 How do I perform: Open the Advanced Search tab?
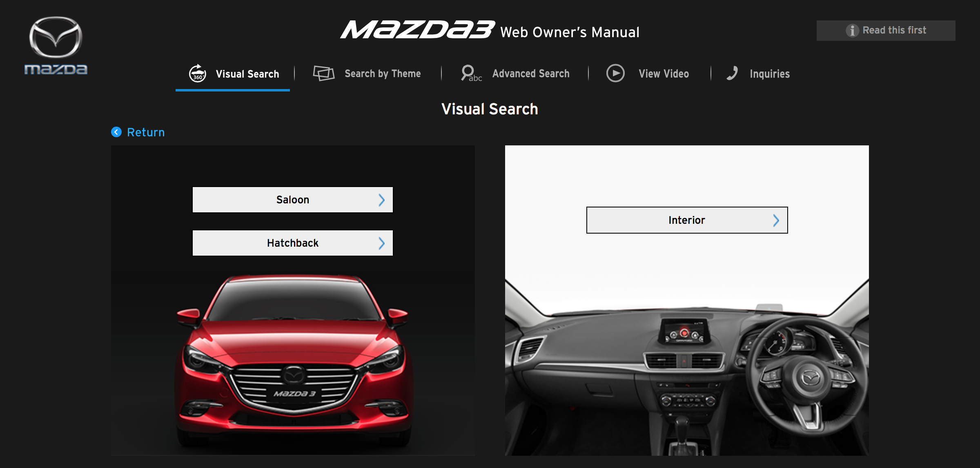tap(530, 74)
